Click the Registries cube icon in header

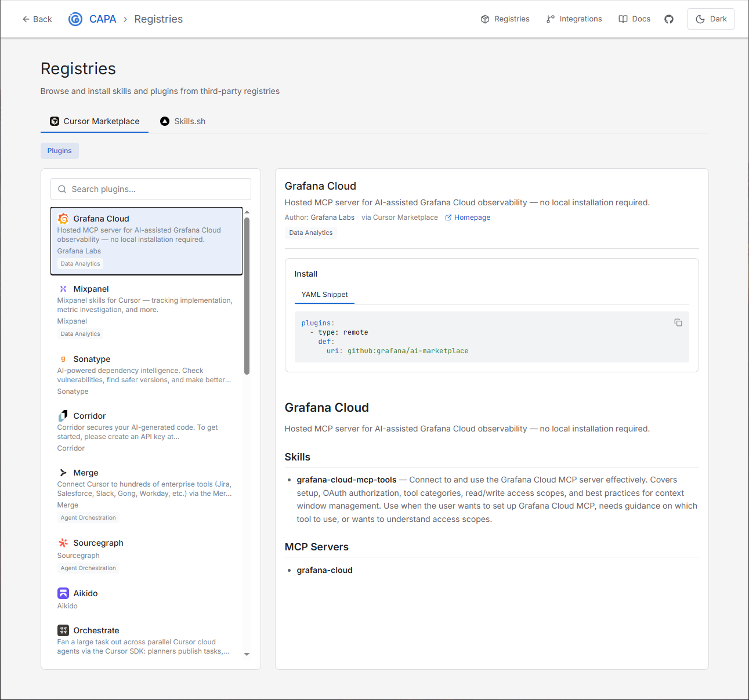(x=485, y=19)
